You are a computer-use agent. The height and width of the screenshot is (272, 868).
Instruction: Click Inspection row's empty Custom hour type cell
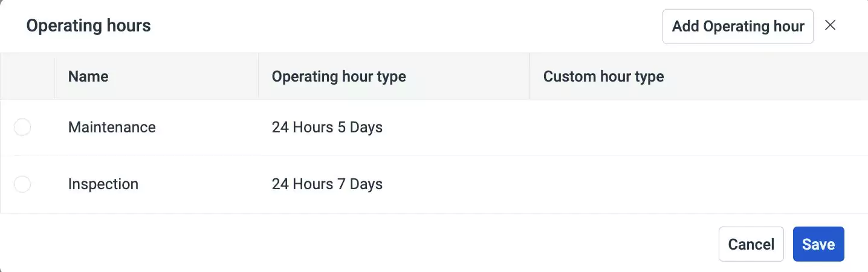(695, 184)
